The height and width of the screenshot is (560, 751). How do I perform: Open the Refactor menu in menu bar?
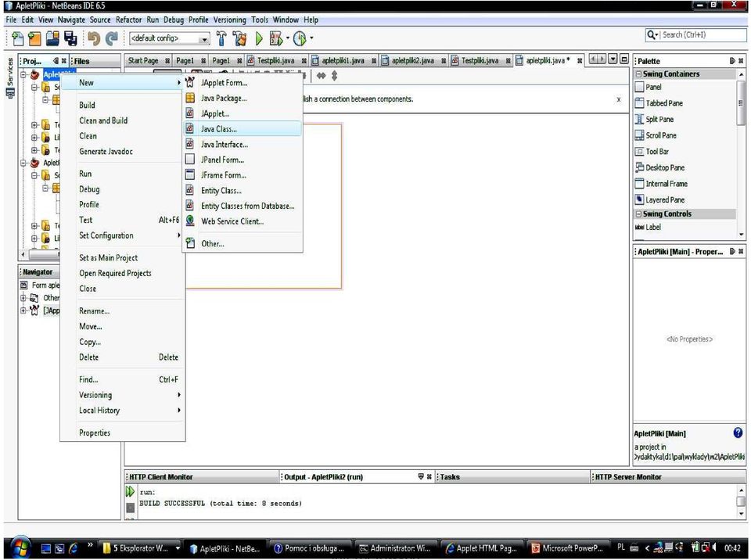click(128, 20)
